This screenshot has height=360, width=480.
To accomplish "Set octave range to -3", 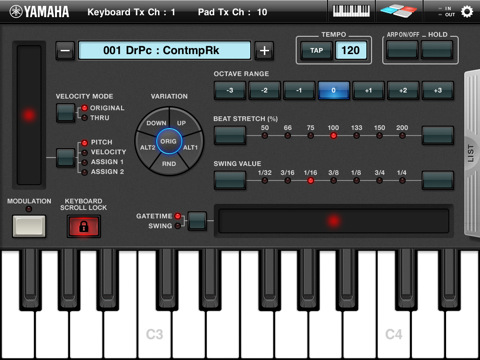I will [230, 90].
